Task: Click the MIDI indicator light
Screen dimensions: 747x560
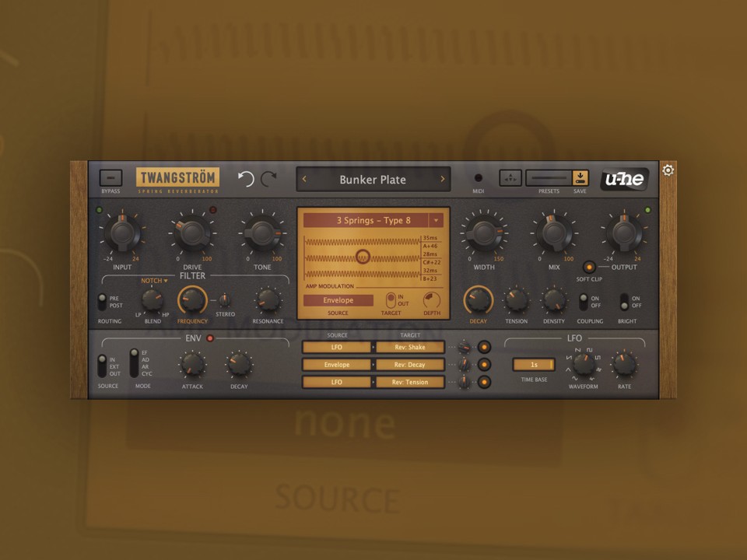Action: 479,178
